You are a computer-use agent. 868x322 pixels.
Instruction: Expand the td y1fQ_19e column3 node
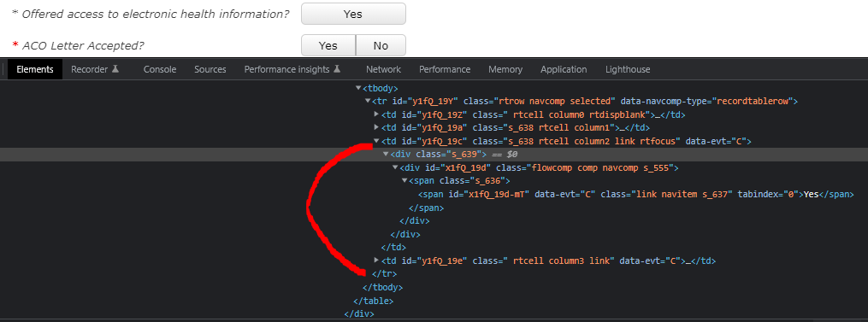pyautogui.click(x=377, y=260)
